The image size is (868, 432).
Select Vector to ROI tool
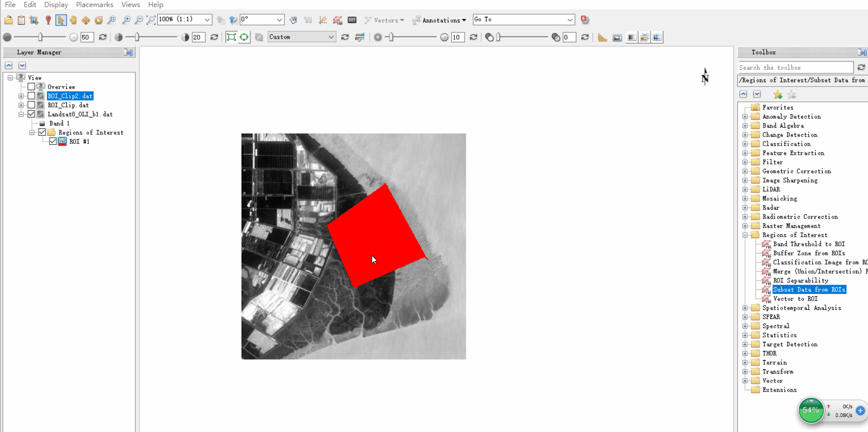click(795, 299)
